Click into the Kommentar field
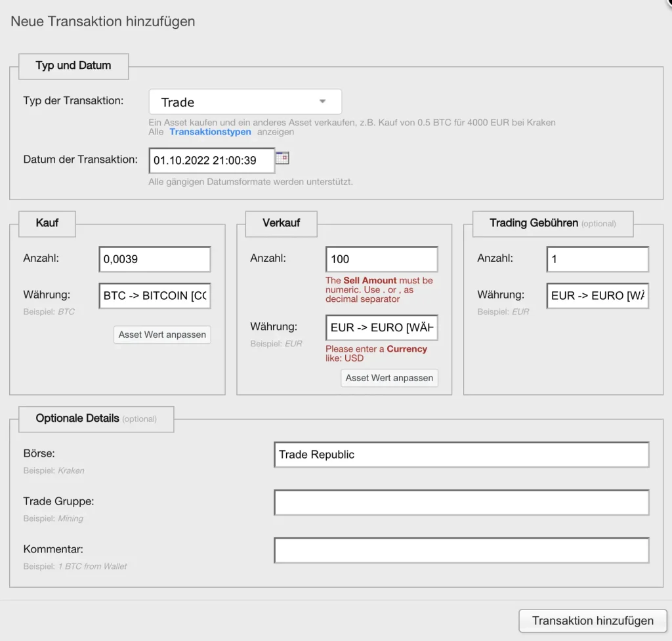The height and width of the screenshot is (641, 672). 461,550
